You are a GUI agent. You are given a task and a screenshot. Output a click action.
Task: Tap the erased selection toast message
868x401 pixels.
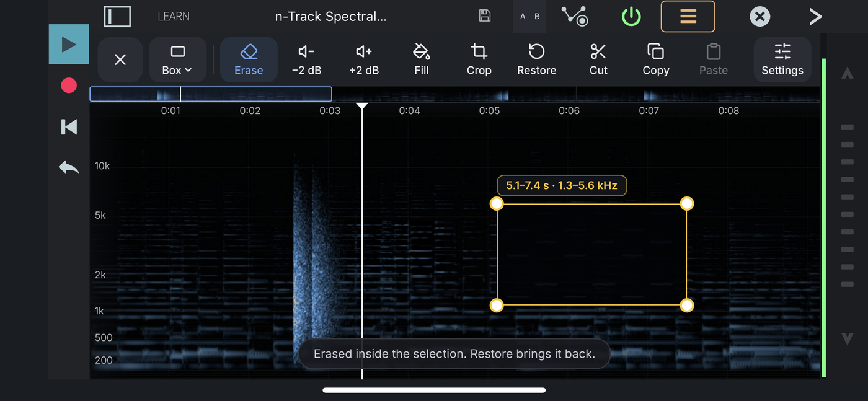pyautogui.click(x=454, y=354)
